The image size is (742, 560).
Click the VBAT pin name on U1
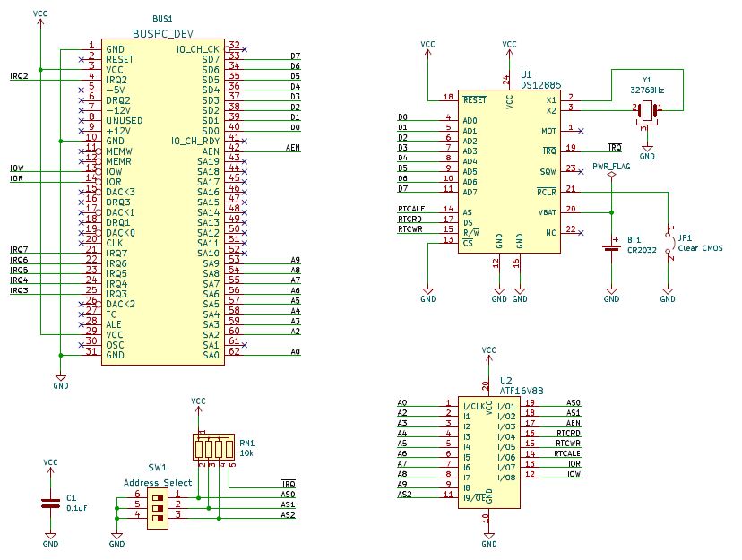pyautogui.click(x=547, y=212)
